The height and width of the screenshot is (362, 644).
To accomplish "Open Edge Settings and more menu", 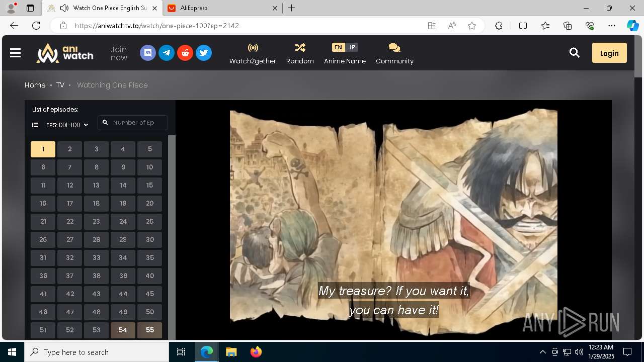I will coord(612,26).
